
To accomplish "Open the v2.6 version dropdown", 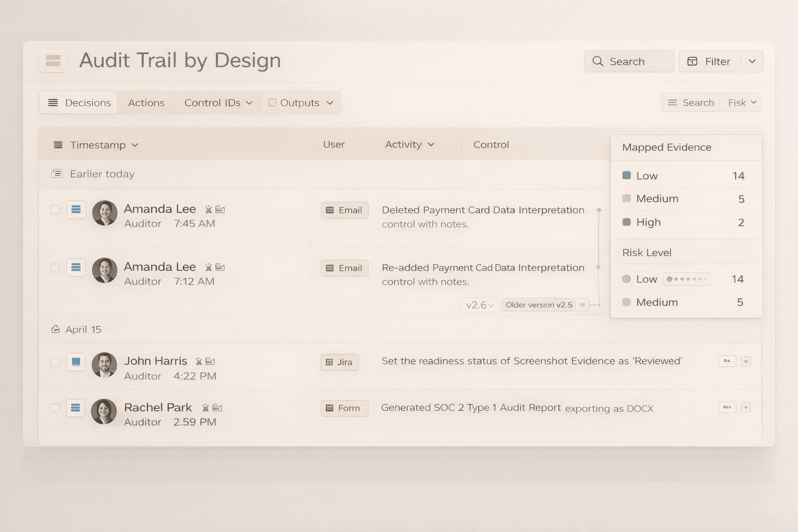I will pos(479,305).
